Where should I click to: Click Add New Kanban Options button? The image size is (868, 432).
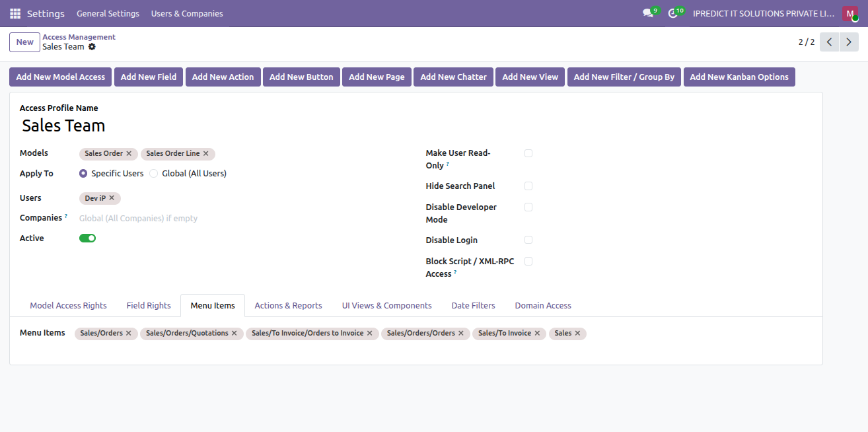[739, 77]
